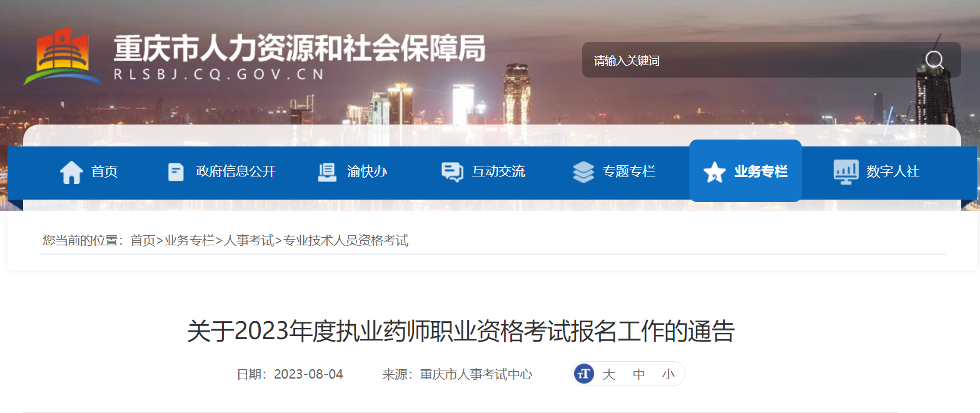Image resolution: width=980 pixels, height=413 pixels.
Task: Set font size to 中
Action: click(x=639, y=375)
